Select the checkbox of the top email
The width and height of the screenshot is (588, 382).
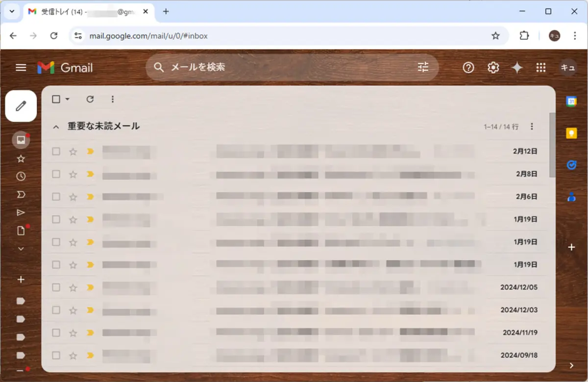pos(55,151)
